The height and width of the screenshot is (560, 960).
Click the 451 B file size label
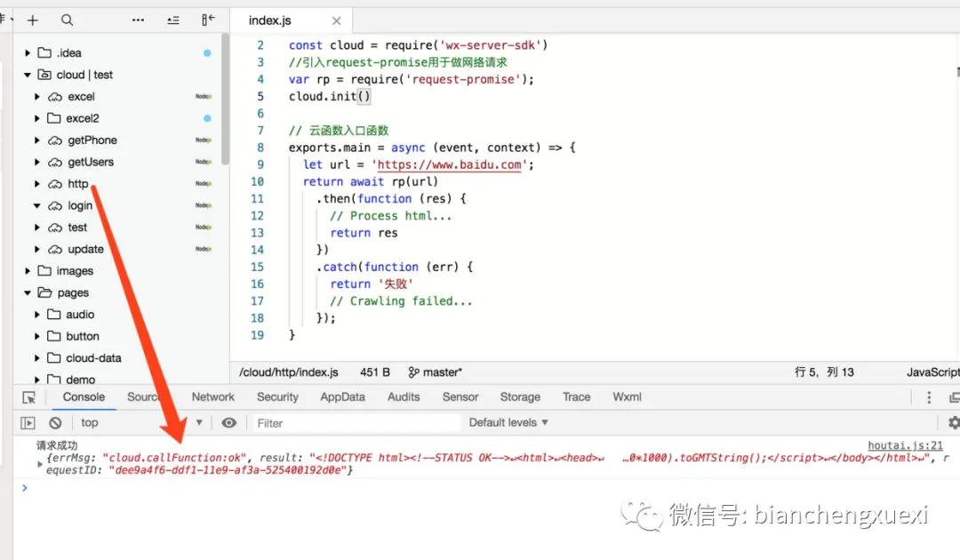click(x=375, y=372)
